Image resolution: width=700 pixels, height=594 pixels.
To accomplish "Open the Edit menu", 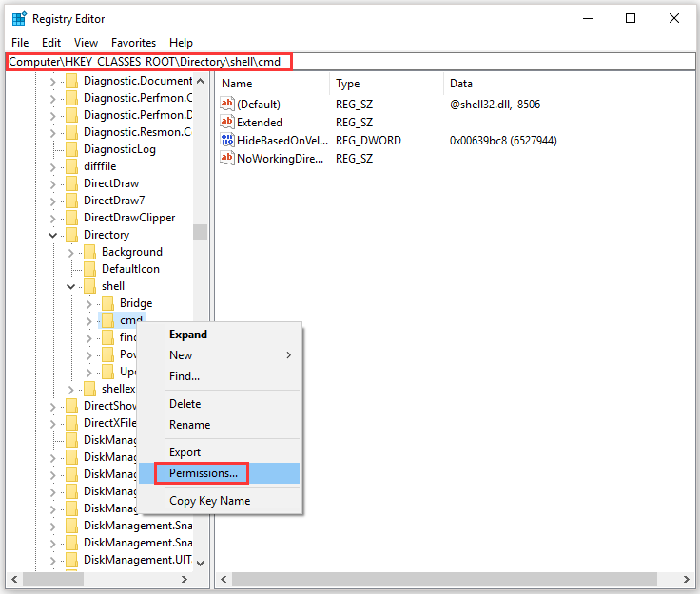I will 51,43.
